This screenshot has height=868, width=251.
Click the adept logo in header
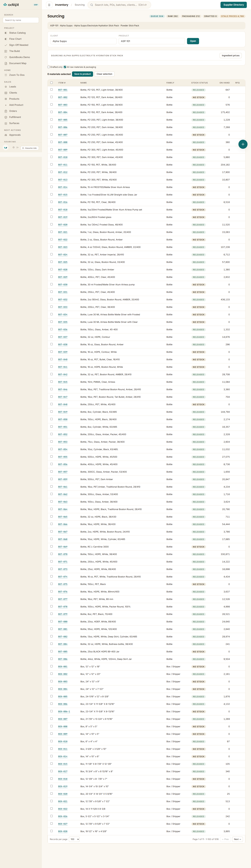[11, 5]
